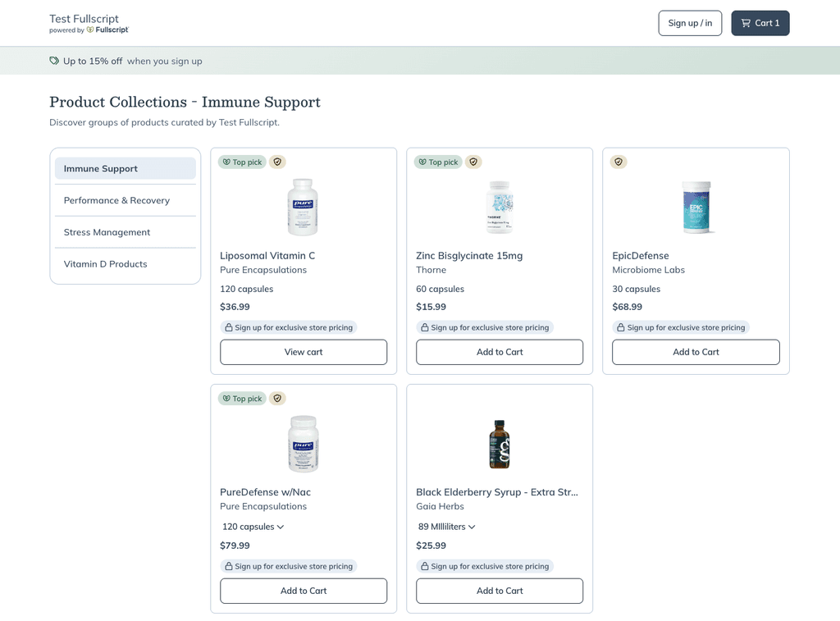Click Thorne brand name
The width and height of the screenshot is (840, 621).
point(431,270)
